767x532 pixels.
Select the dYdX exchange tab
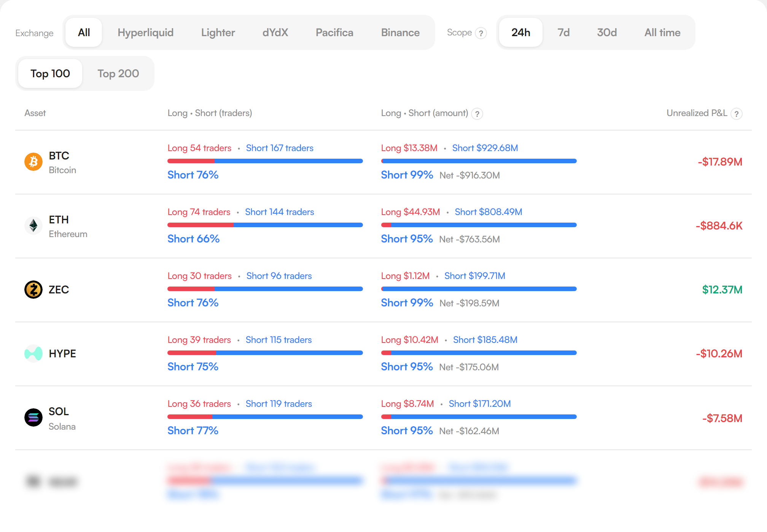(x=275, y=32)
